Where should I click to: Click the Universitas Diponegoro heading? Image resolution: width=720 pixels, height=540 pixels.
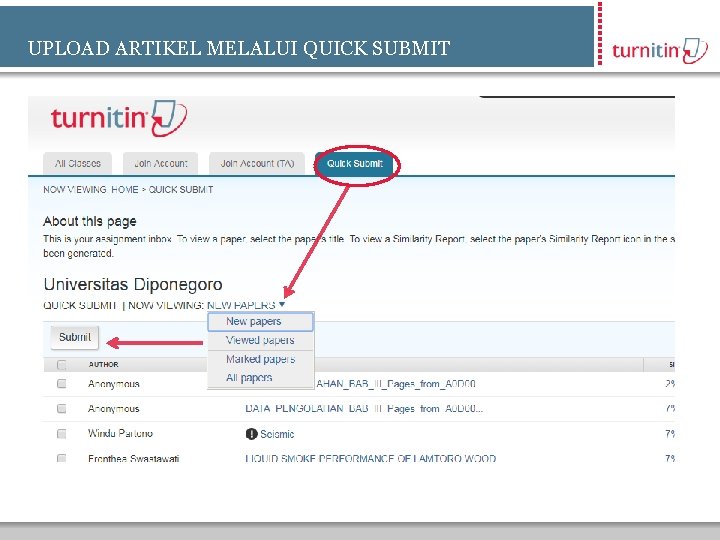click(133, 285)
